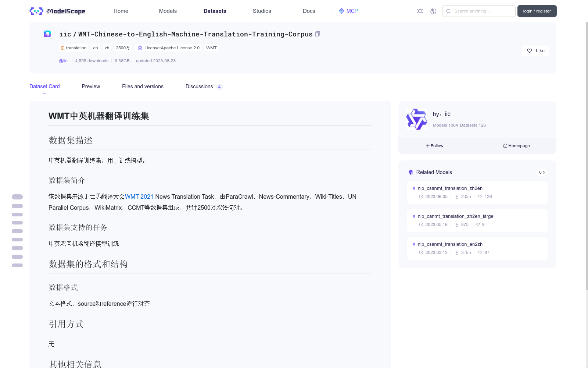Image resolution: width=588 pixels, height=368 pixels.
Task: Click the WMT tag
Action: [x=211, y=48]
